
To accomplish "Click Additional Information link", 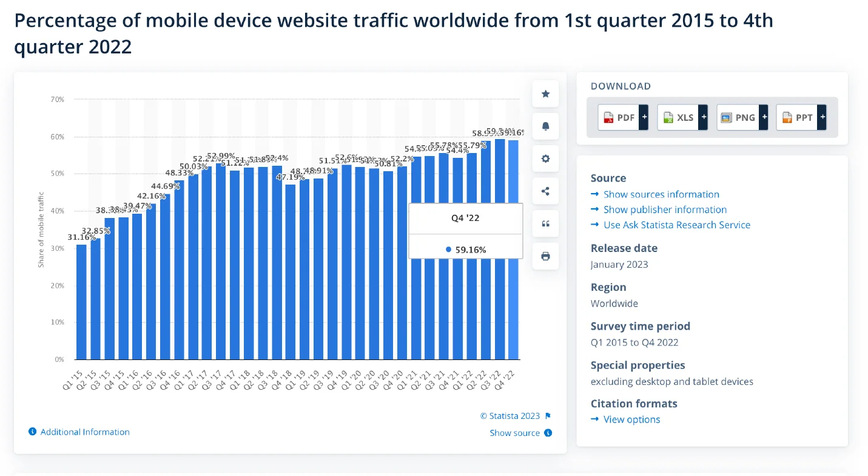I will 85,432.
